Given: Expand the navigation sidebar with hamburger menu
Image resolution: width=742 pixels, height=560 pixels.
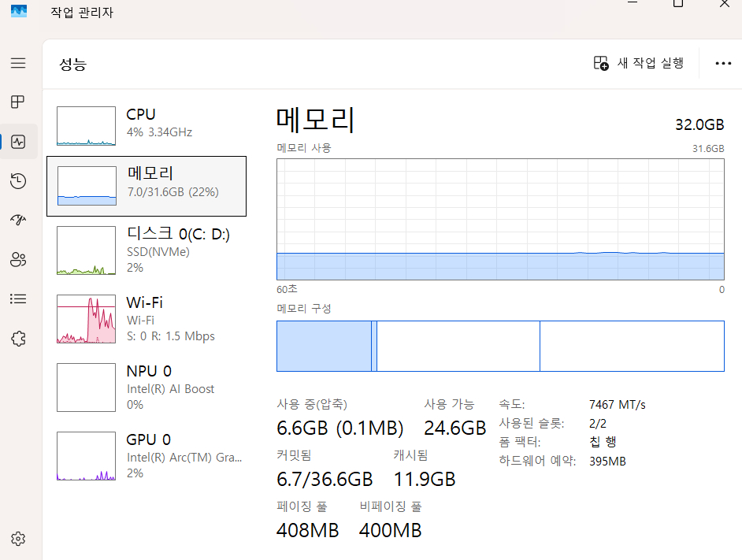Looking at the screenshot, I should click(18, 63).
